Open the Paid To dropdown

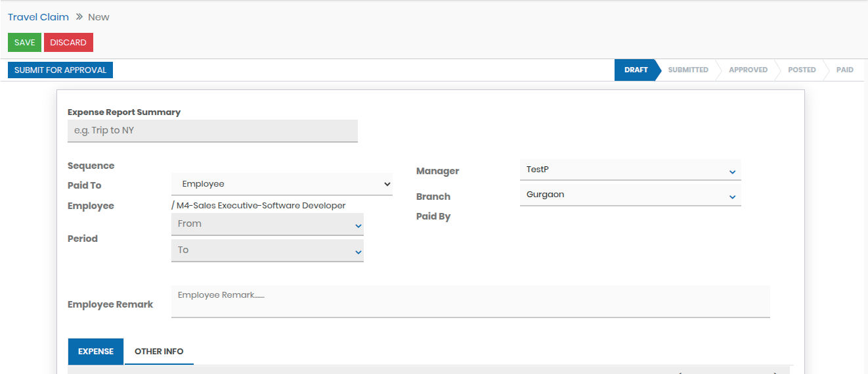[x=282, y=184]
